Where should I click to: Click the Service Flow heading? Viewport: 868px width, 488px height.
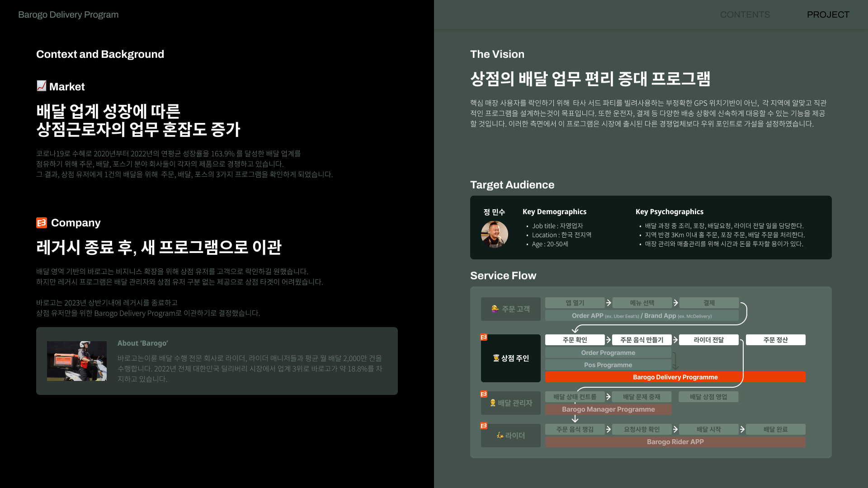click(x=503, y=276)
